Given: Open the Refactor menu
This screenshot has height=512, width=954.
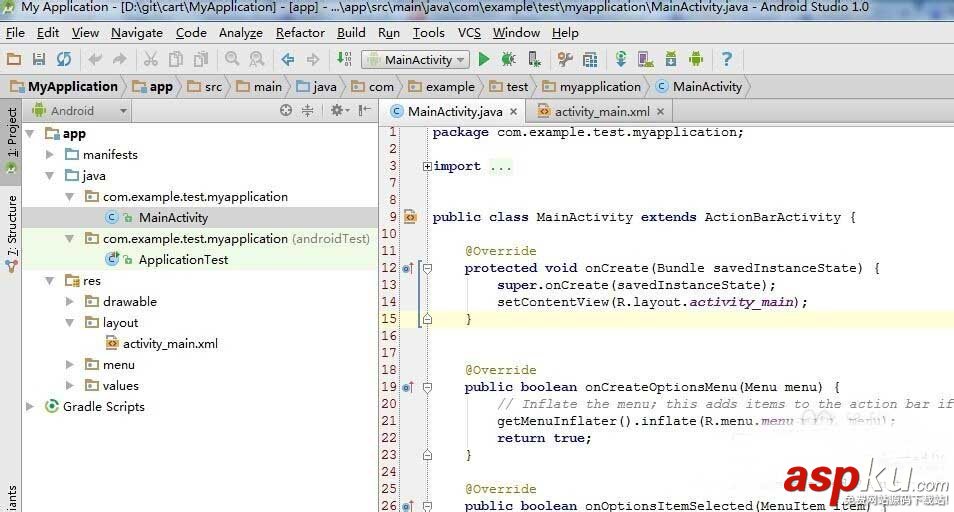Looking at the screenshot, I should coord(300,33).
